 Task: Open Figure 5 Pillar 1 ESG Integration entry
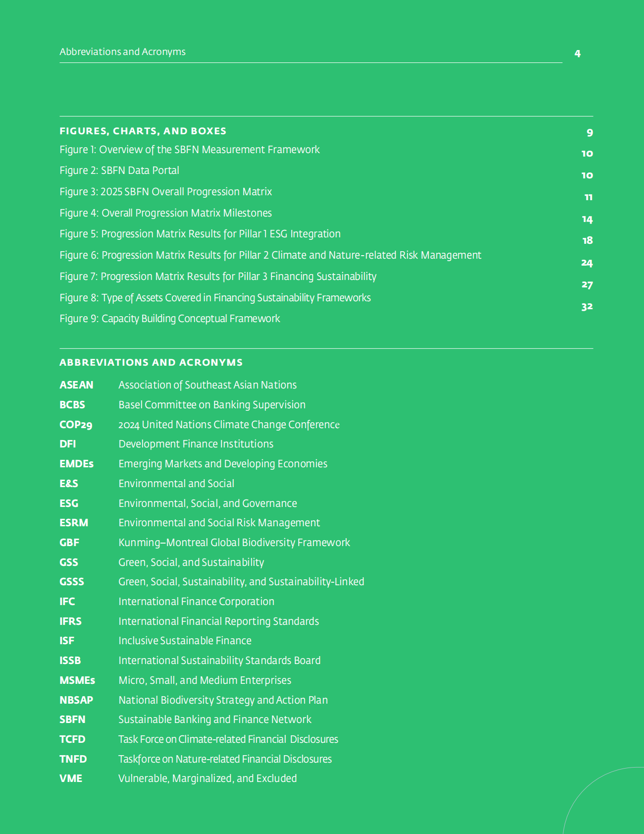point(200,234)
